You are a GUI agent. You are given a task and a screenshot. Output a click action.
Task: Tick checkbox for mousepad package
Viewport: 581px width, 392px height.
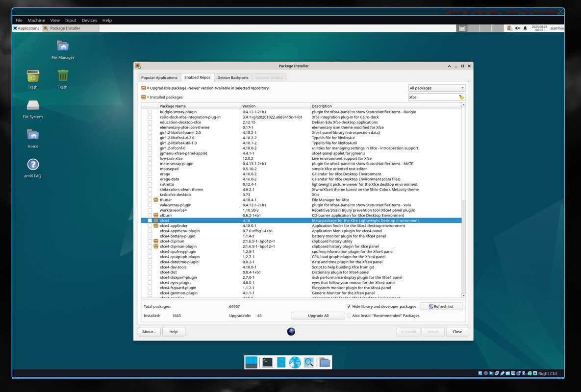coord(150,169)
